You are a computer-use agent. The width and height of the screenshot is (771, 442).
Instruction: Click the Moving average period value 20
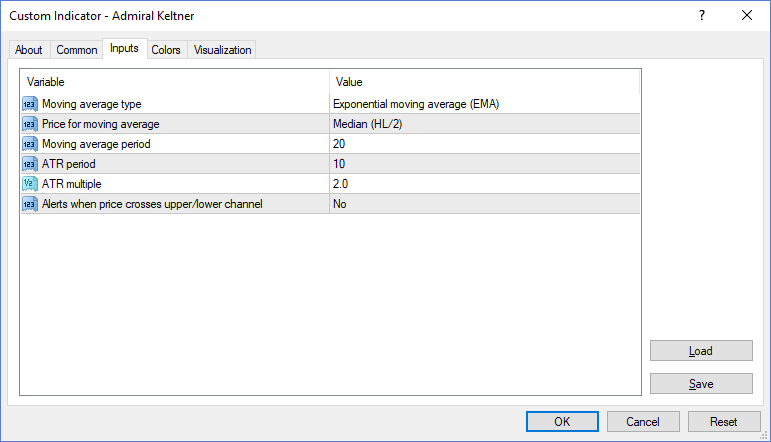[x=484, y=144]
